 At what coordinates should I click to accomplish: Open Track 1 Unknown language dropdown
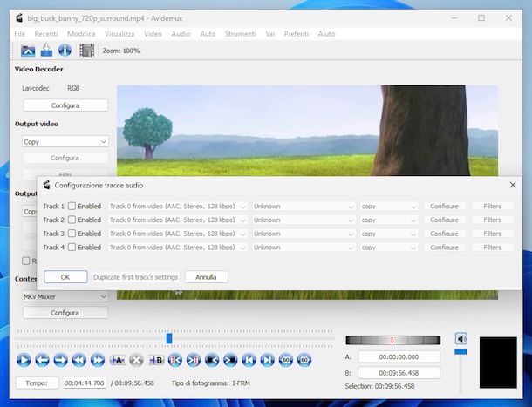pos(304,207)
